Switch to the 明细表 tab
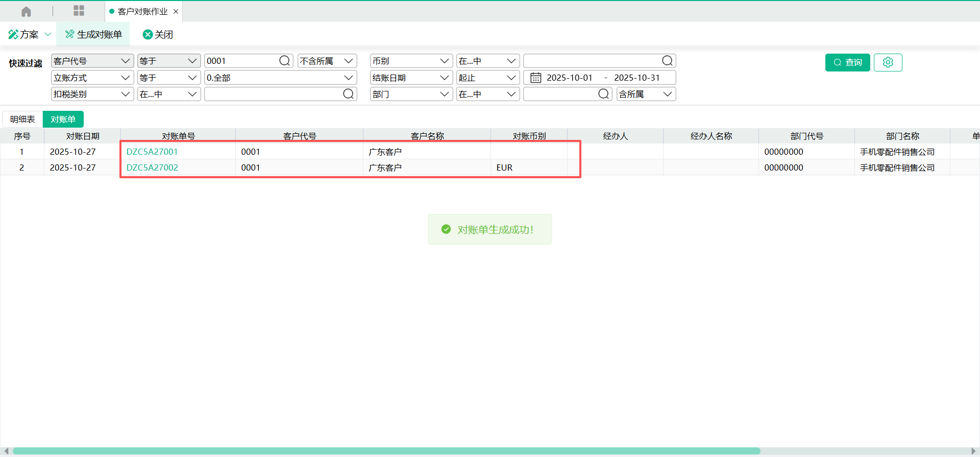The width and height of the screenshot is (980, 457). 22,119
